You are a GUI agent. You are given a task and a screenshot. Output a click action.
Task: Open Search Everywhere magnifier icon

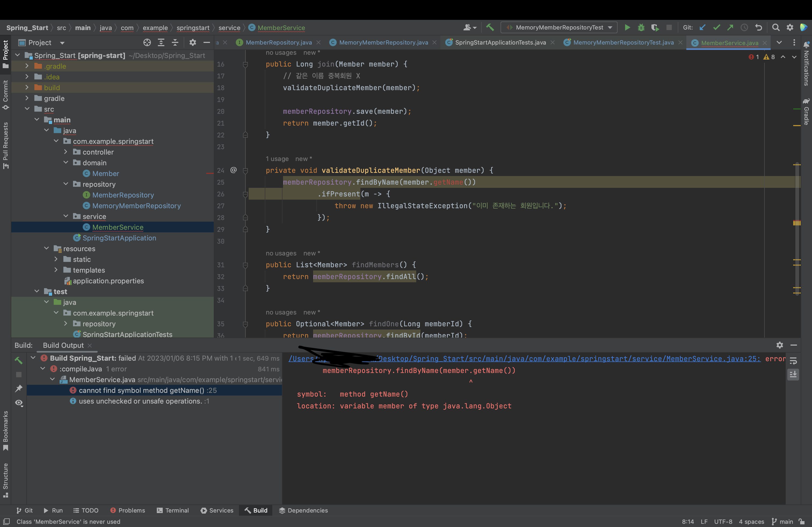(x=775, y=28)
